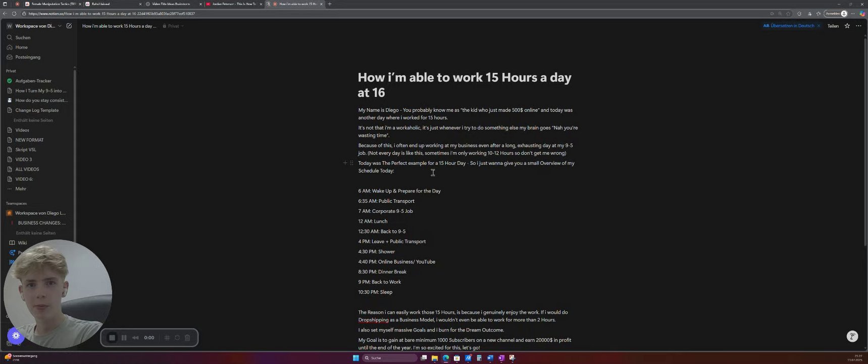Open File Explorer from the taskbar
The width and height of the screenshot is (868, 364).
[434, 358]
